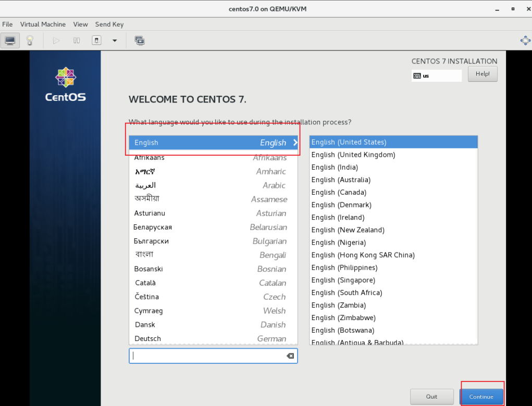Select English (Australia) locale
The width and height of the screenshot is (532, 406).
point(393,180)
